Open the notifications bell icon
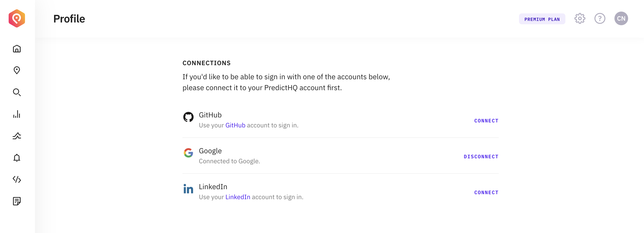 point(17,158)
